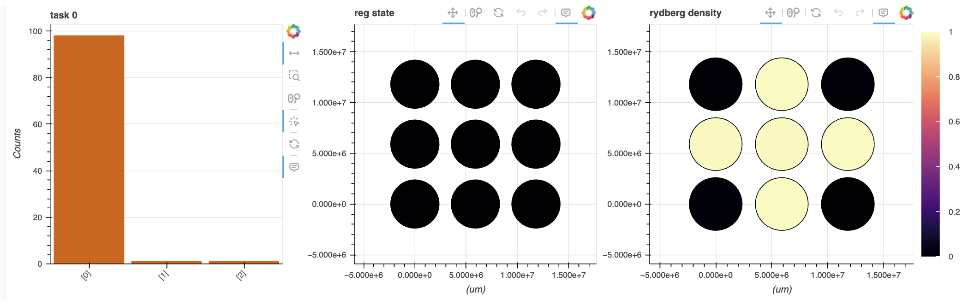Activate box zoom tool in task 0 toolbar
Viewport: 980px width, 305px height.
(x=294, y=76)
